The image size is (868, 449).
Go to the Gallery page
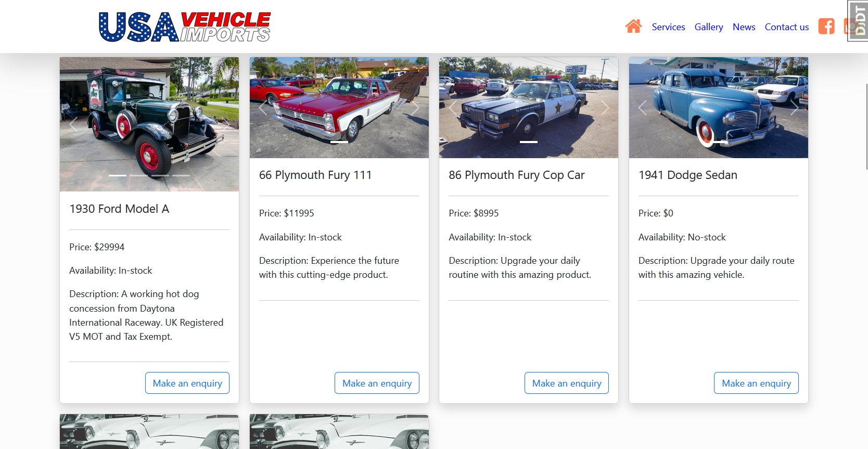tap(709, 27)
